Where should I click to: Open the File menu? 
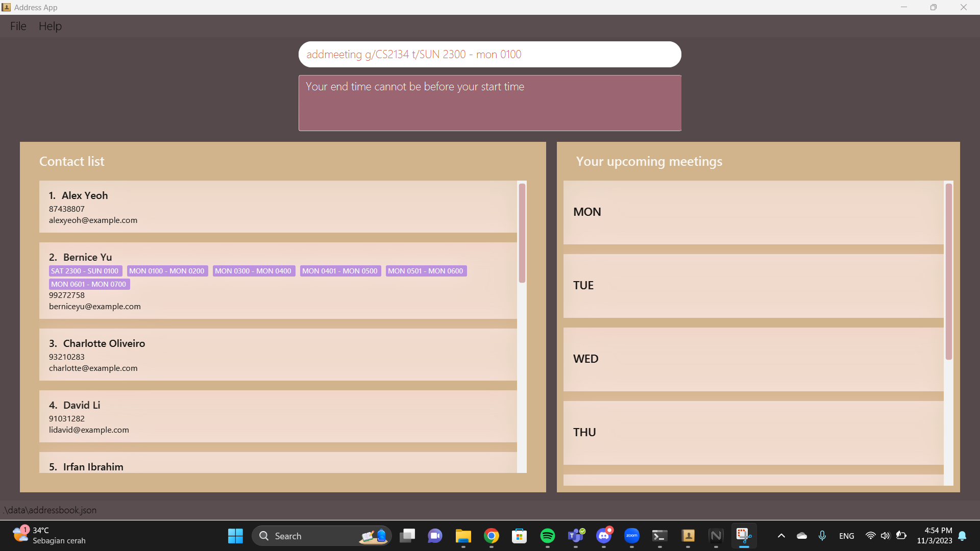pyautogui.click(x=18, y=26)
